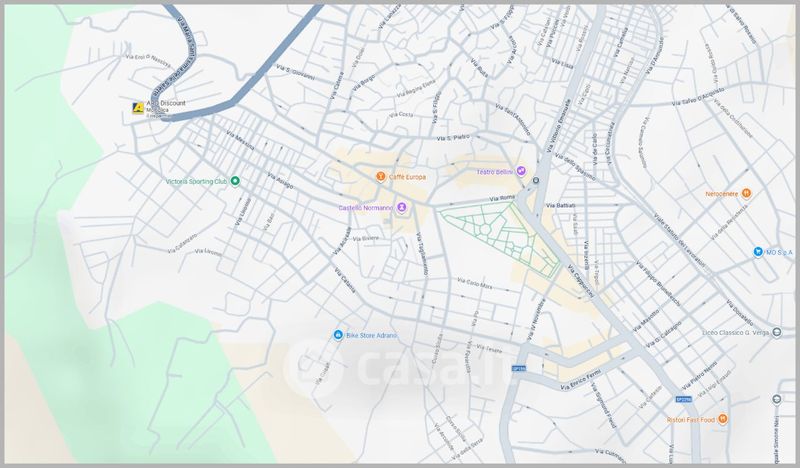Click the Via Roma street label
Viewport: 800px width, 468px height.
point(500,200)
